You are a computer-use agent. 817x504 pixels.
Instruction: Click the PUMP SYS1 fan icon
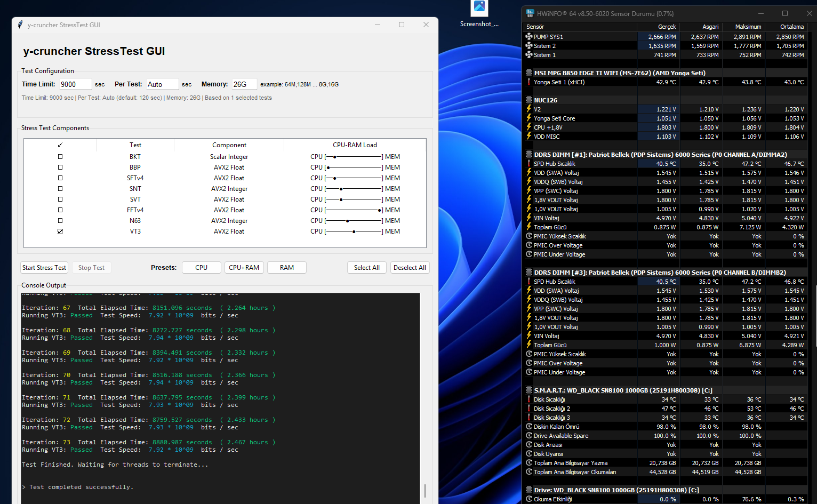tap(529, 37)
